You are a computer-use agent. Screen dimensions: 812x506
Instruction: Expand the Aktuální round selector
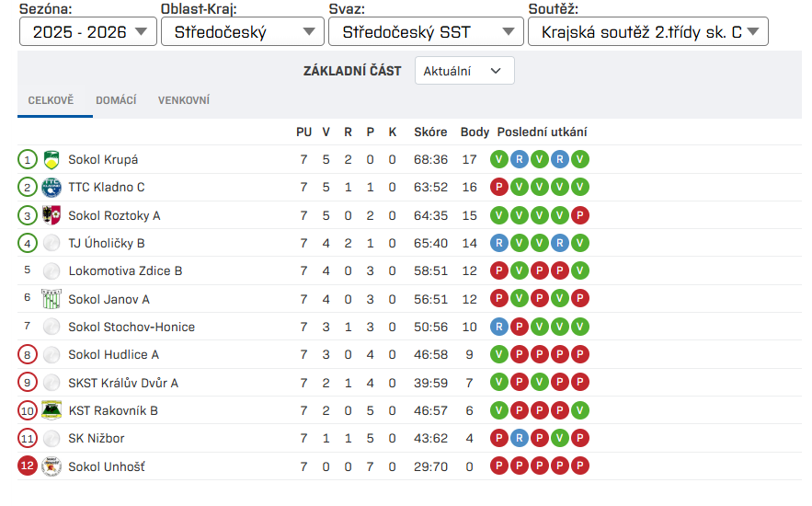(x=464, y=71)
